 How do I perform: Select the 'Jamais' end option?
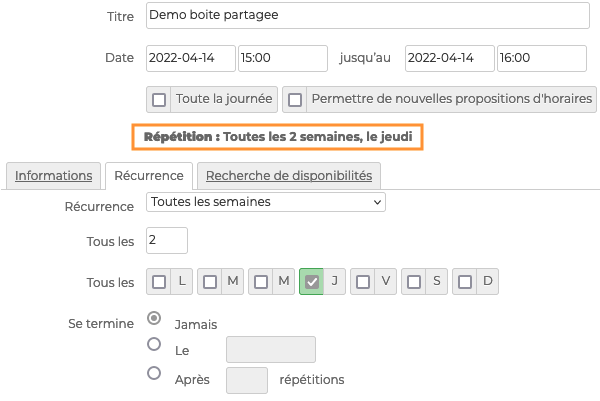coord(154,318)
